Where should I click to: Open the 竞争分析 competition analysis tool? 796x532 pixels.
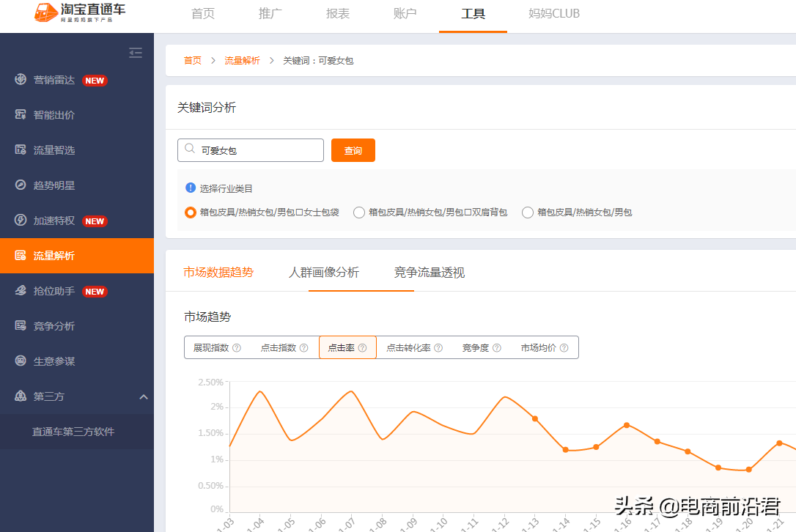[x=55, y=325]
